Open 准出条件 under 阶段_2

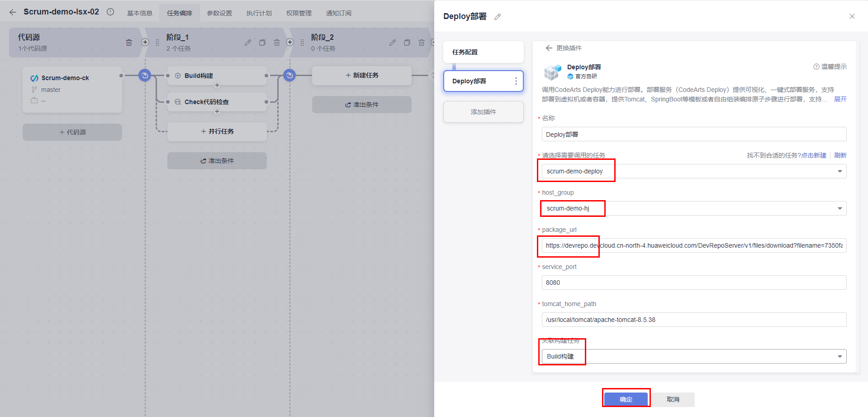(x=362, y=105)
